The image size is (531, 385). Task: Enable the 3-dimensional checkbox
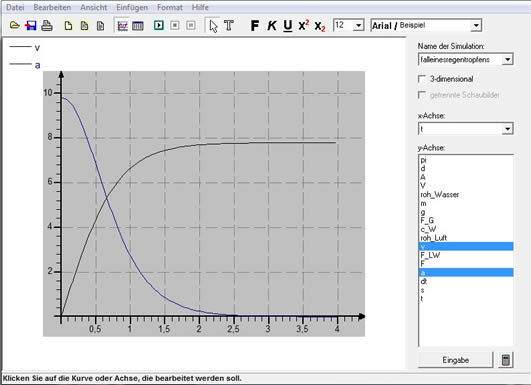[422, 79]
